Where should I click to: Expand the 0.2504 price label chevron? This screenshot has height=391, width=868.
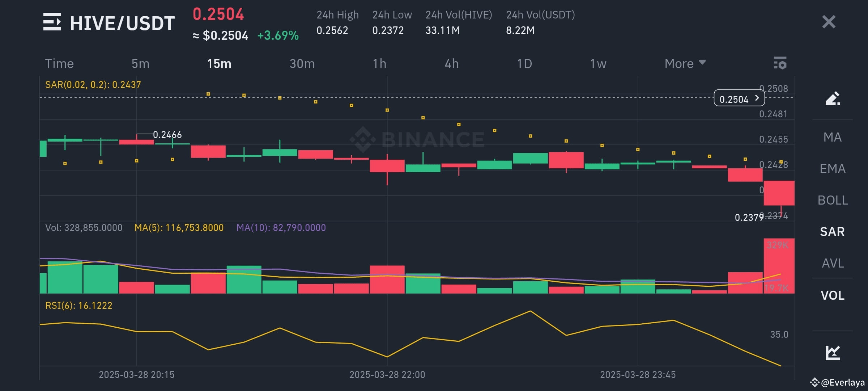point(756,98)
